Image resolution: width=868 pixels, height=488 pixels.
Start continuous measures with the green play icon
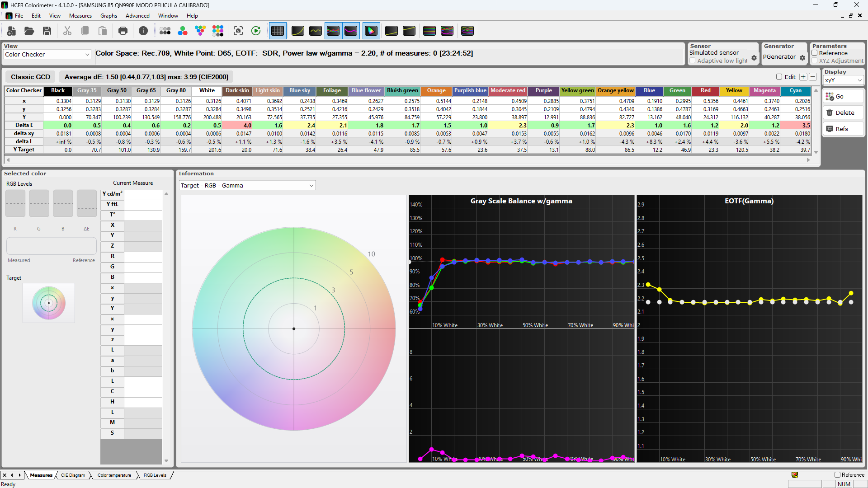(256, 31)
